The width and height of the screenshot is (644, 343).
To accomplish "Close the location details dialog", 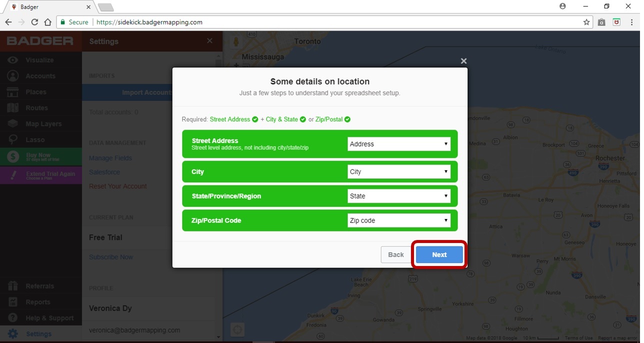I will (463, 61).
